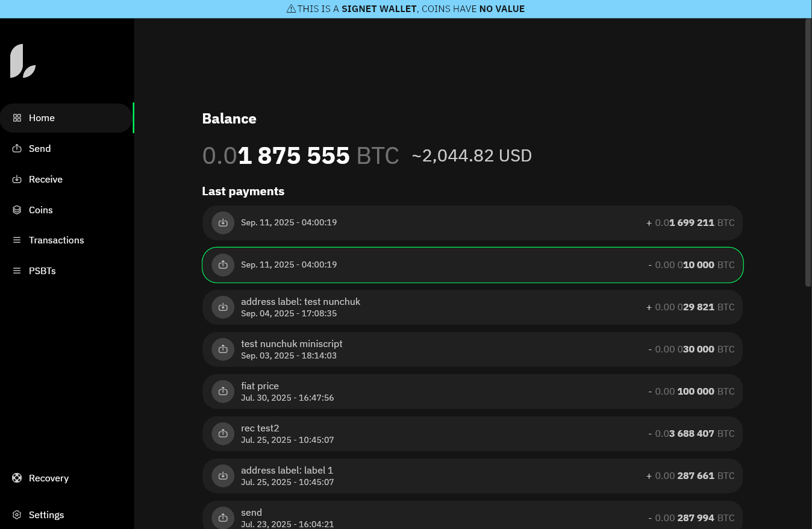The width and height of the screenshot is (812, 529).
Task: Click the Liana leaf logo
Action: (23, 61)
